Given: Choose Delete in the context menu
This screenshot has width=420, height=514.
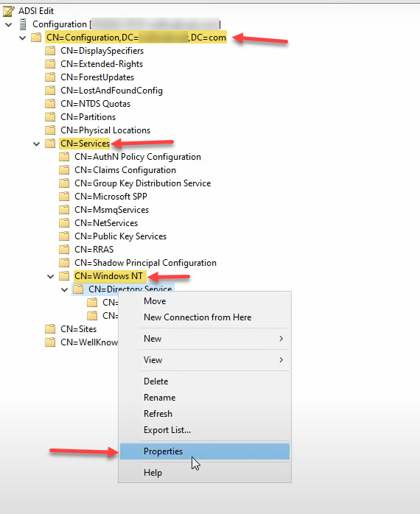Looking at the screenshot, I should point(205,381).
